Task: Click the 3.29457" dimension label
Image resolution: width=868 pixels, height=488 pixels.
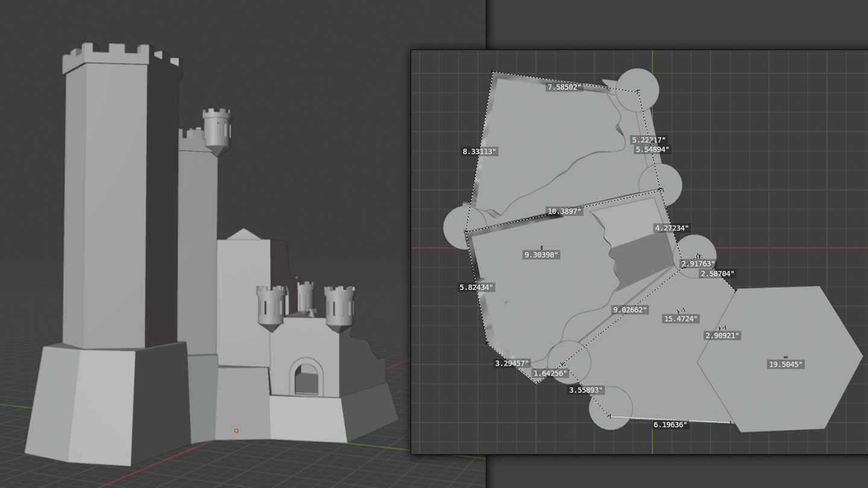Action: point(511,363)
